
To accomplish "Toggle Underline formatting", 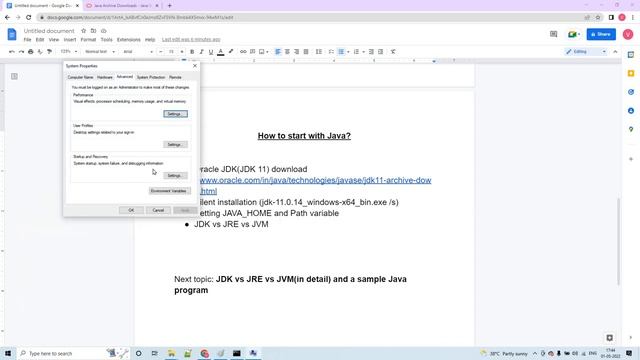I will (x=211, y=52).
